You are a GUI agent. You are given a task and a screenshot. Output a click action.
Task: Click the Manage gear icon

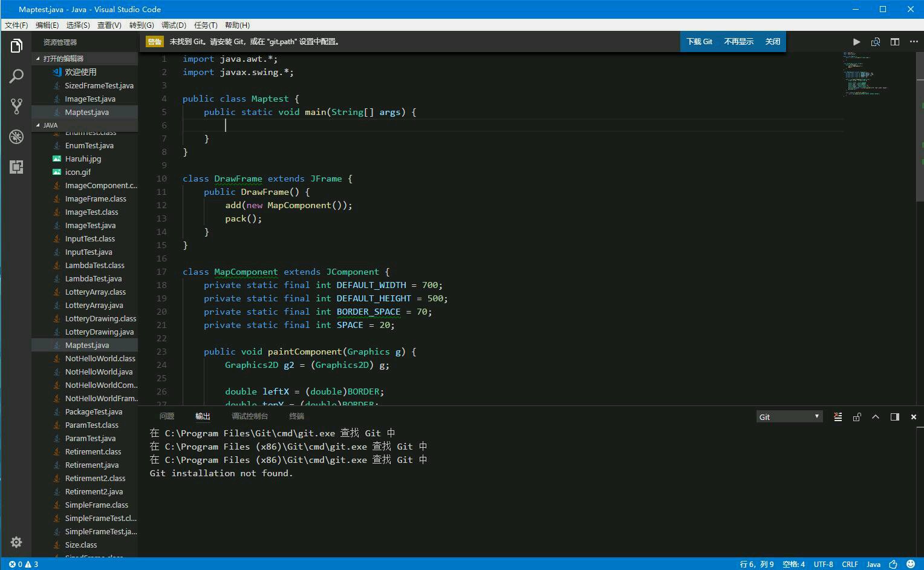tap(16, 542)
